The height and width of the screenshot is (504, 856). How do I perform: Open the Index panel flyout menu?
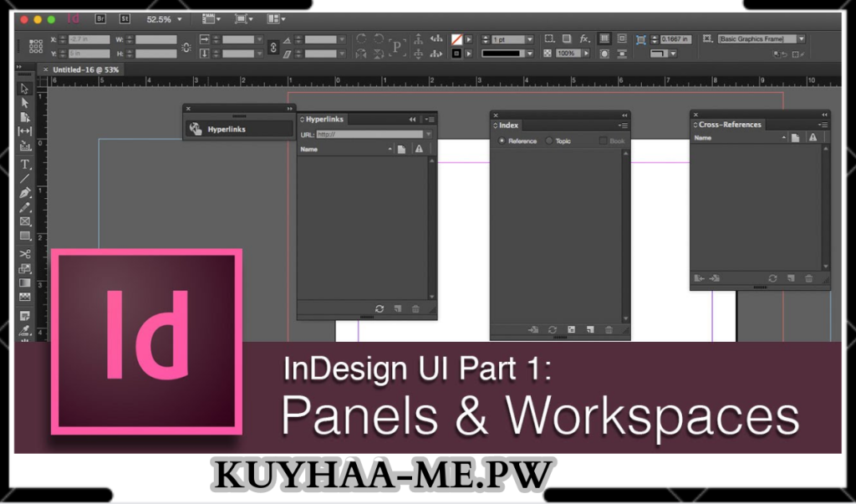(x=623, y=125)
